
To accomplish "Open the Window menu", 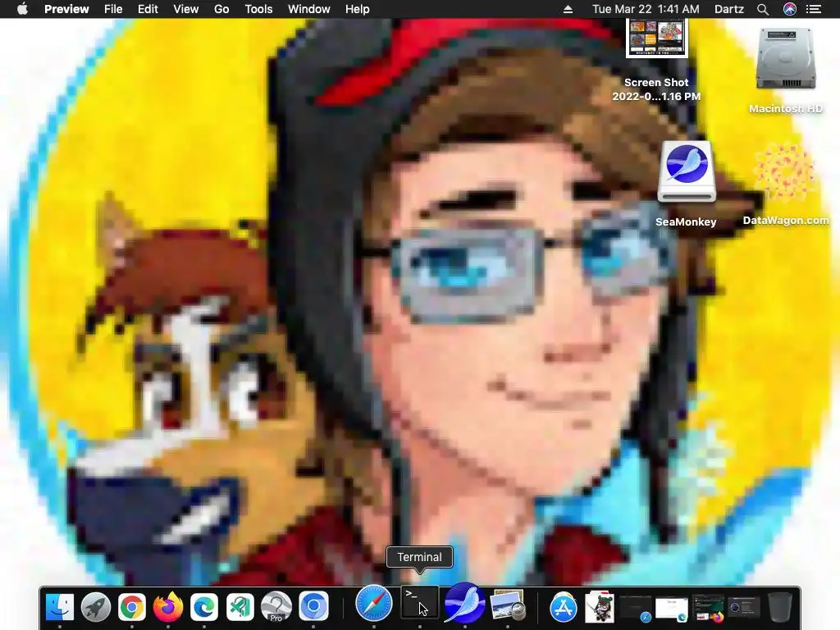I will 309,9.
